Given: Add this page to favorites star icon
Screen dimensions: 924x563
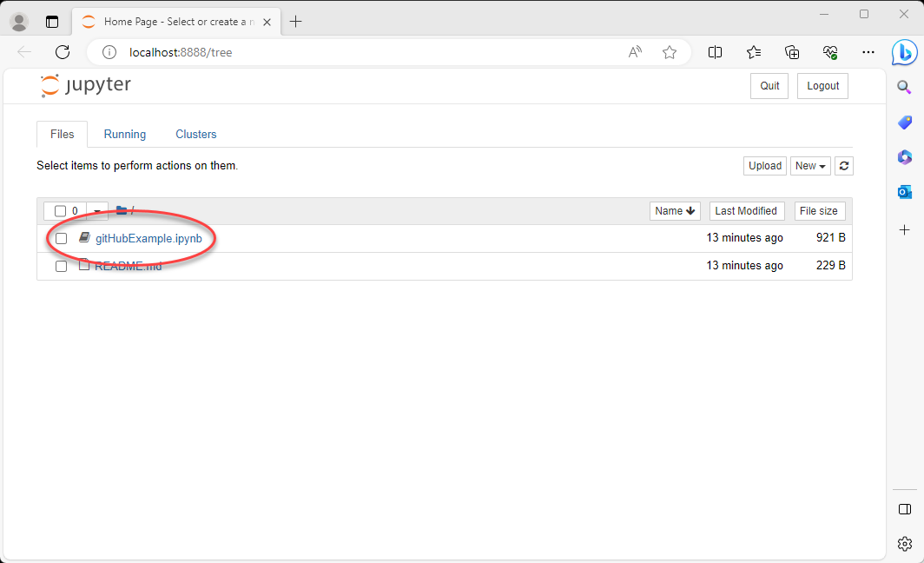Looking at the screenshot, I should point(669,52).
